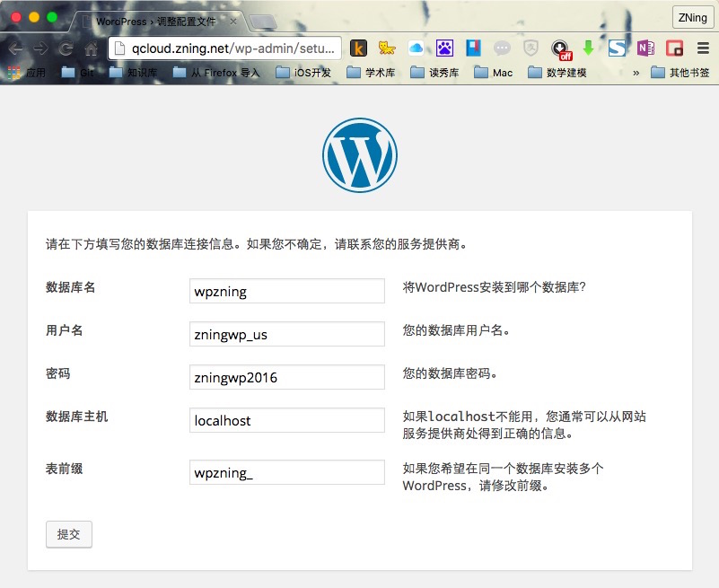Click the 密码 field label

(x=57, y=373)
